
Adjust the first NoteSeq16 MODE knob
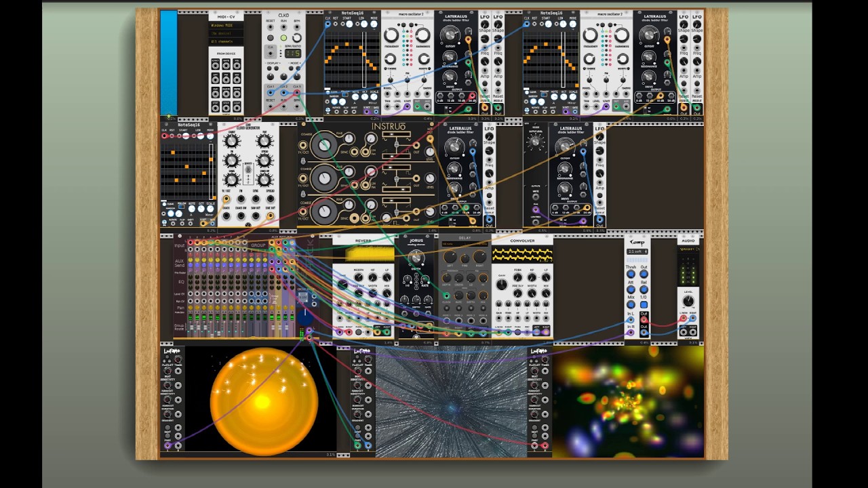pyautogui.click(x=374, y=24)
